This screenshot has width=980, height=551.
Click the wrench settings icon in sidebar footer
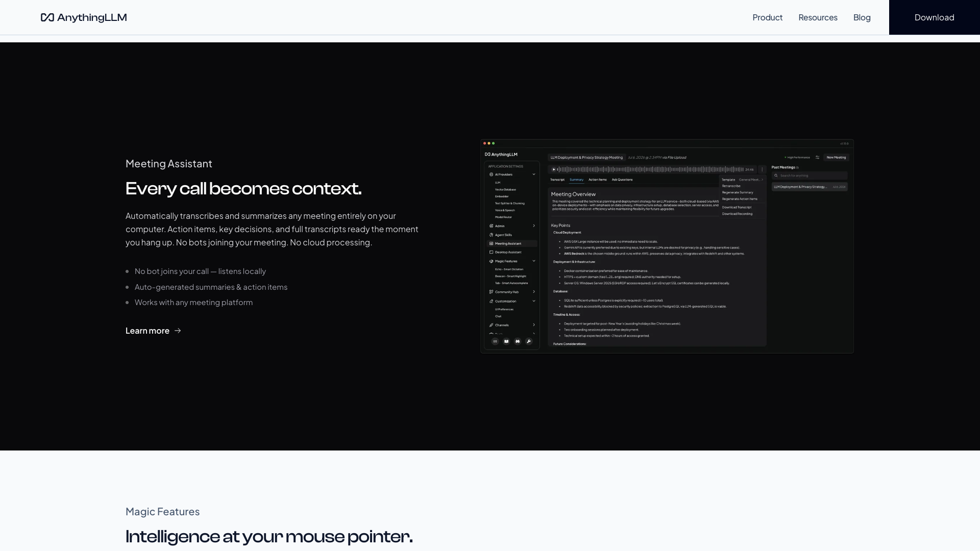point(529,341)
